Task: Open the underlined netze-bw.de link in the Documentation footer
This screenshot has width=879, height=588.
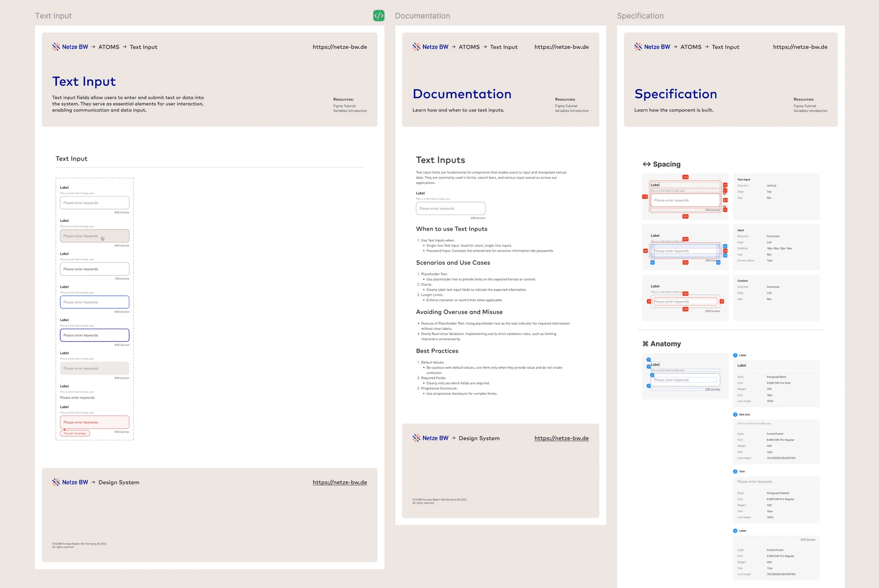Action: (x=562, y=438)
